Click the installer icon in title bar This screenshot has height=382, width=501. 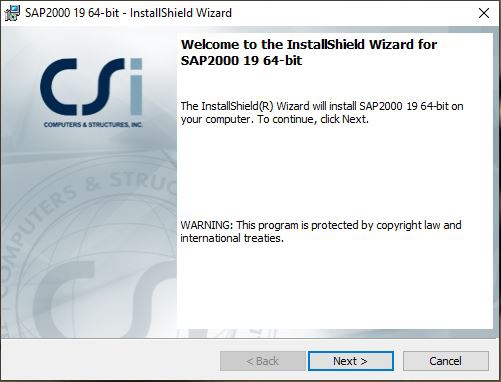[12, 13]
